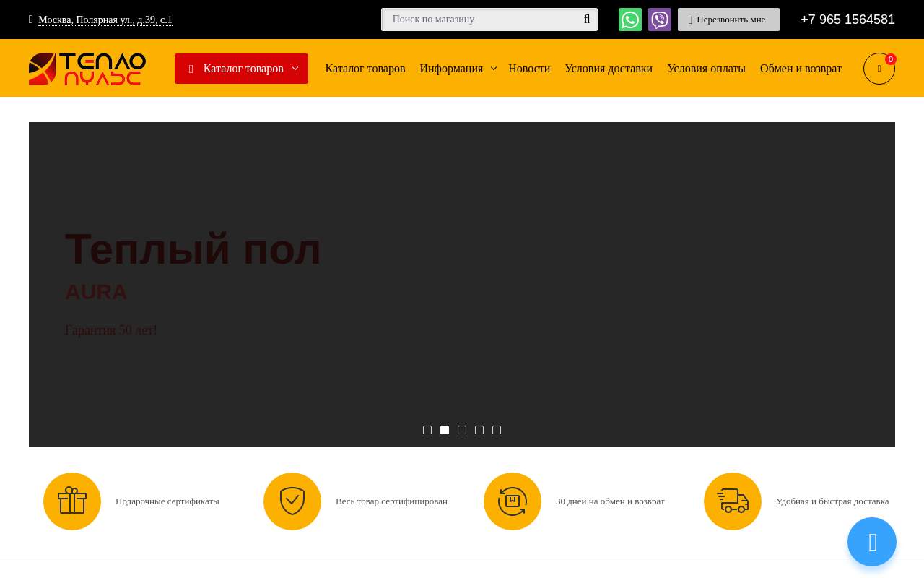Open Обмен и возврат menu item
Viewport: 924px width, 578px height.
pos(801,69)
